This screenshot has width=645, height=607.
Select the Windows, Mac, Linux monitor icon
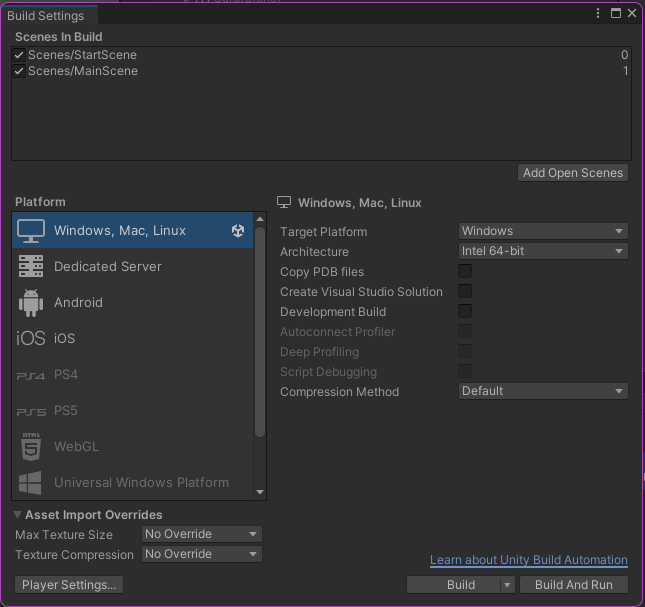pyautogui.click(x=31, y=231)
